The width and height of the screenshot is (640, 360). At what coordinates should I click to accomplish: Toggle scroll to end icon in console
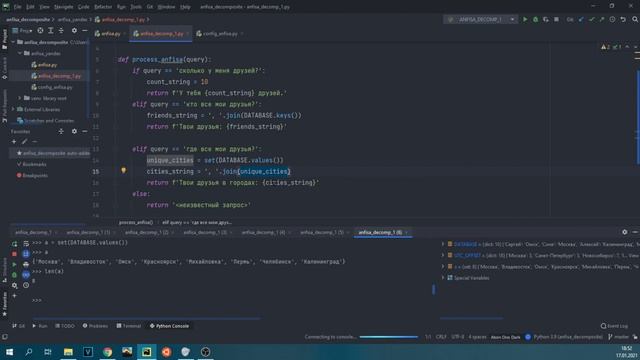pos(26,254)
